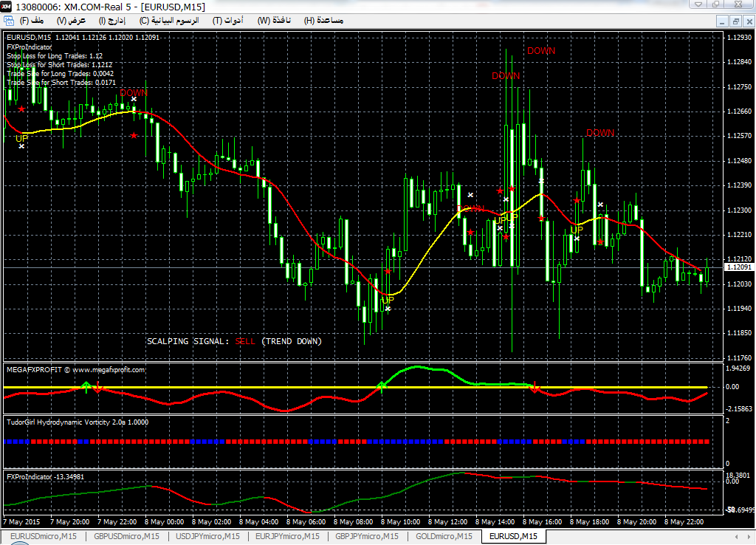This screenshot has height=545, width=756.
Task: Switch to the EURUSDmicro,M15 chart tab
Action: [x=43, y=536]
